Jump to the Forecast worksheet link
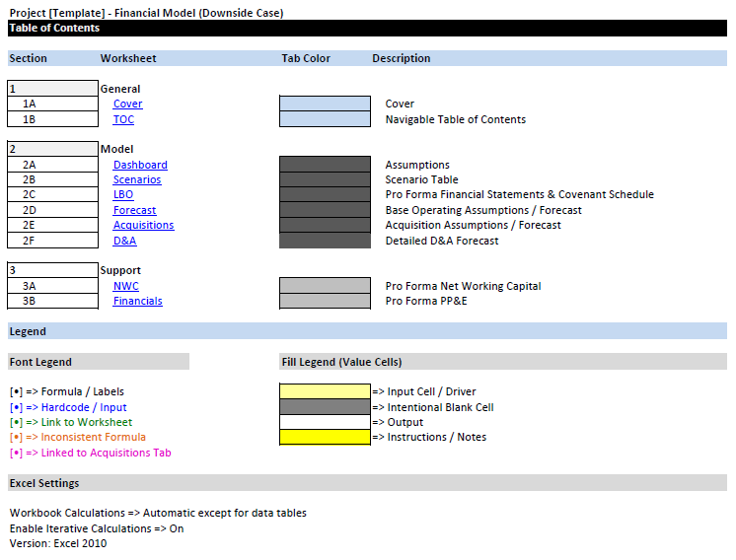 135,210
